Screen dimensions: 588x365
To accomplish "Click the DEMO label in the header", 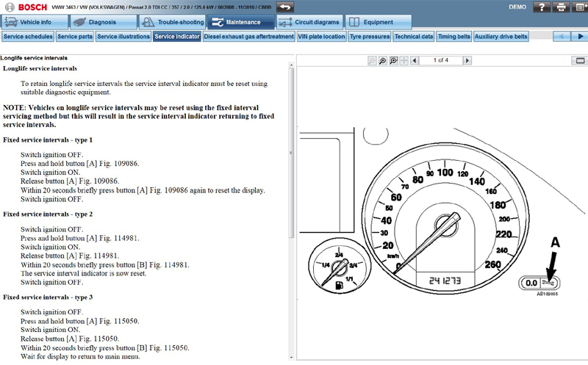I will point(517,7).
